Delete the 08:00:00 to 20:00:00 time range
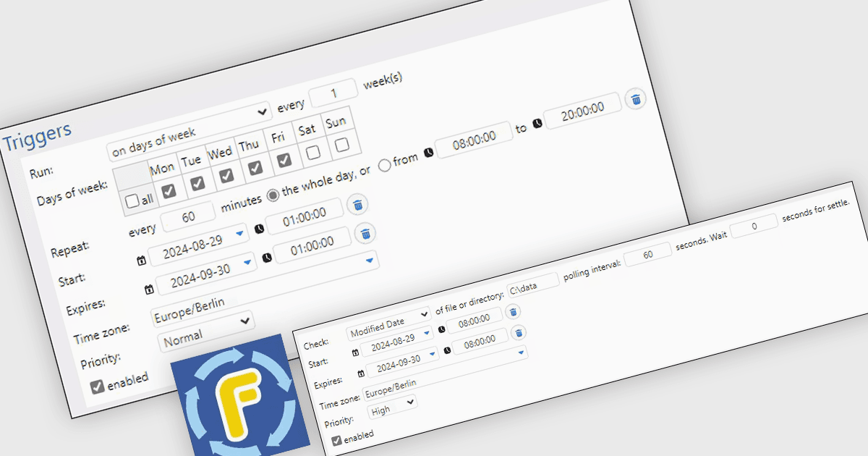Screen dimensions: 868x456 click(636, 99)
